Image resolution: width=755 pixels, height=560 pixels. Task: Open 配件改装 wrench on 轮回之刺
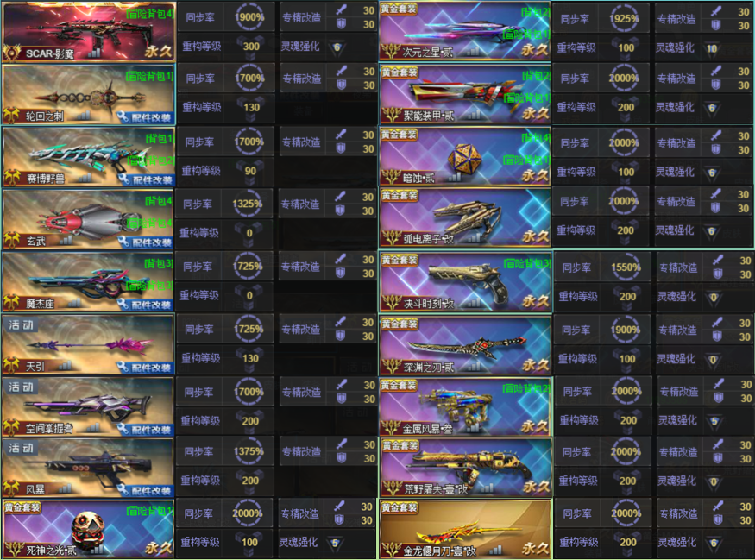(146, 117)
